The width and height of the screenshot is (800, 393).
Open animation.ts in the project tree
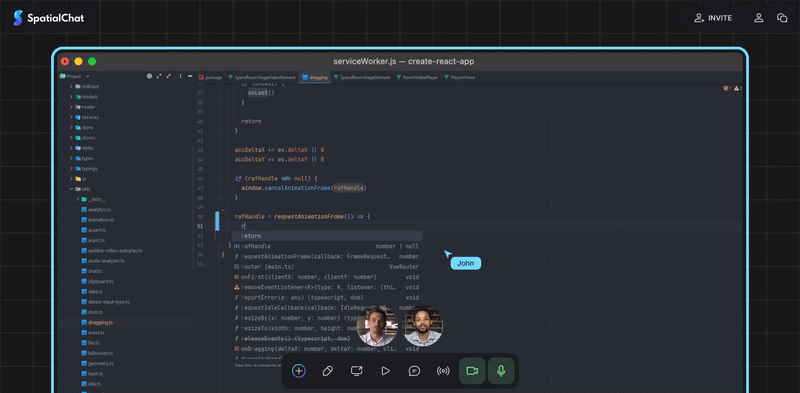point(97,220)
